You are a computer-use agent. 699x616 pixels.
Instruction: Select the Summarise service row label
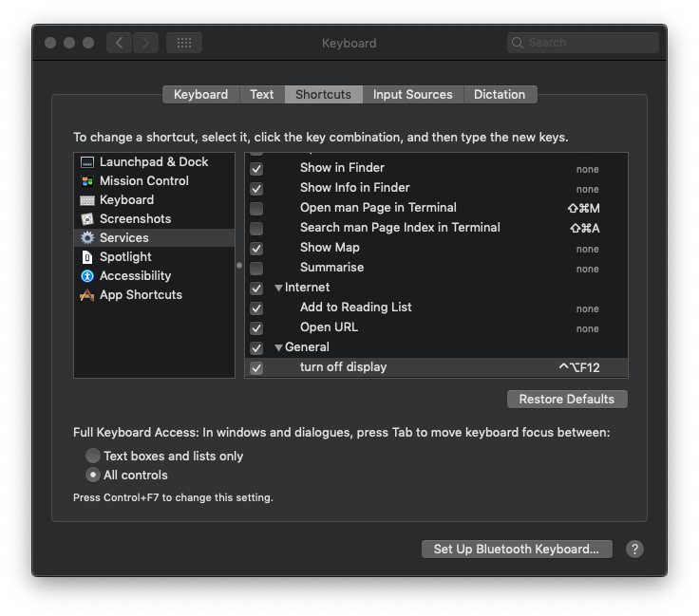(332, 268)
